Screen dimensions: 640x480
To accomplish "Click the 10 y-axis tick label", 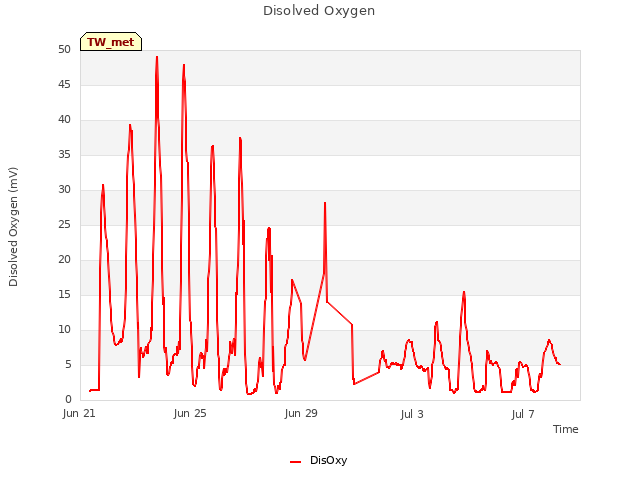I will tap(64, 329).
